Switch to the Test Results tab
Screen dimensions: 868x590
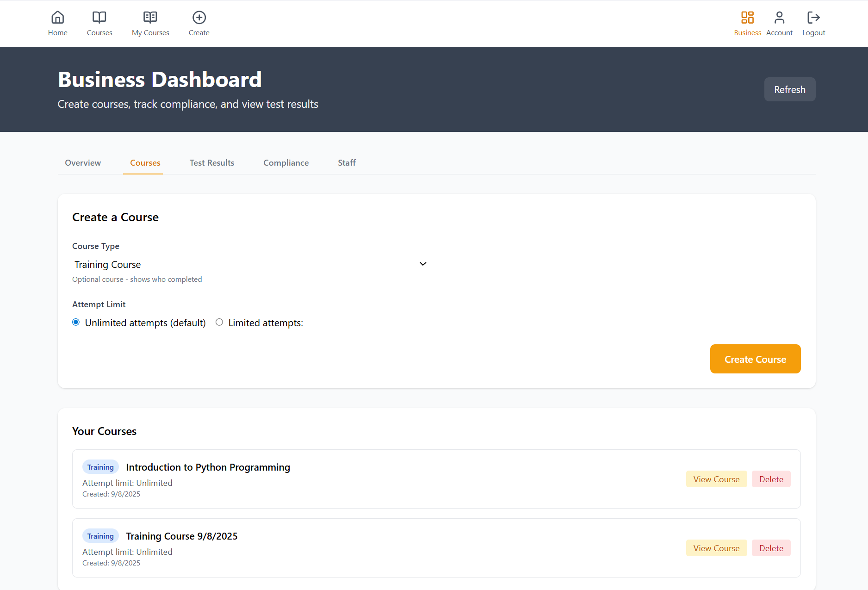pyautogui.click(x=212, y=163)
